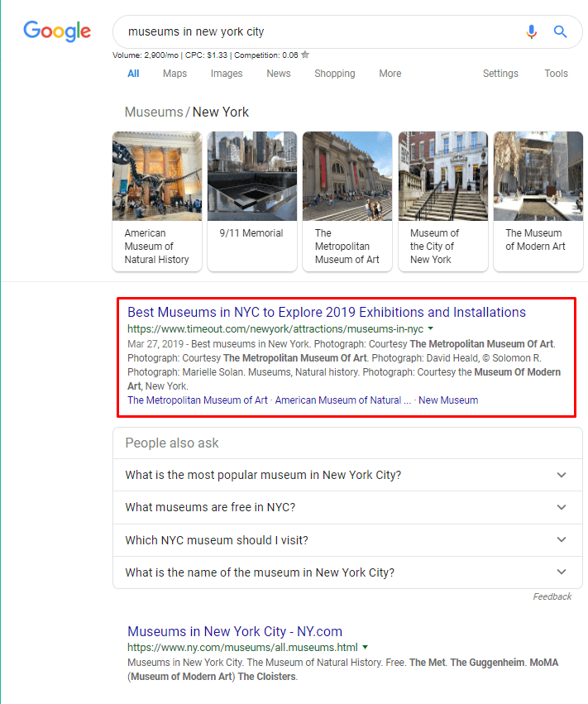Open the Images tab
Viewport: 588px width, 704px height.
(x=227, y=74)
